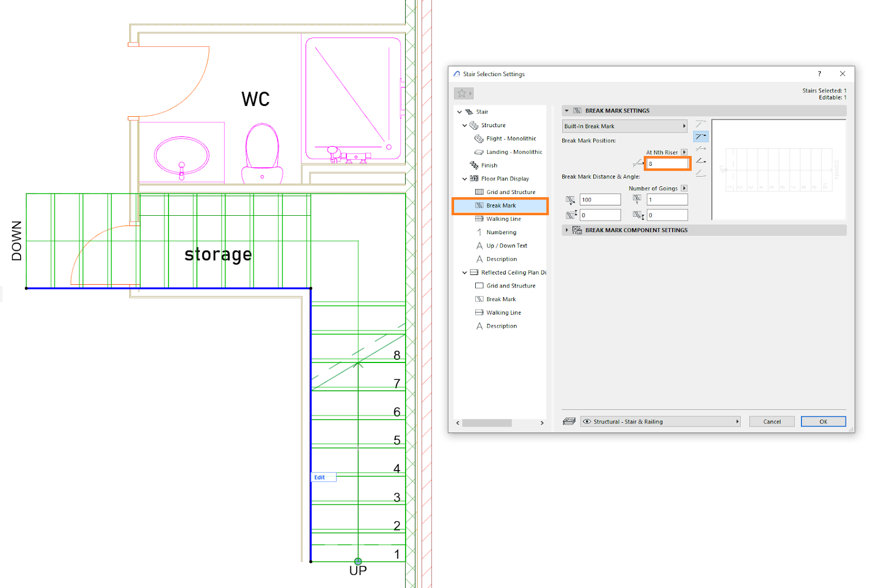Click the help question mark icon
This screenshot has width=870, height=588.
point(819,74)
